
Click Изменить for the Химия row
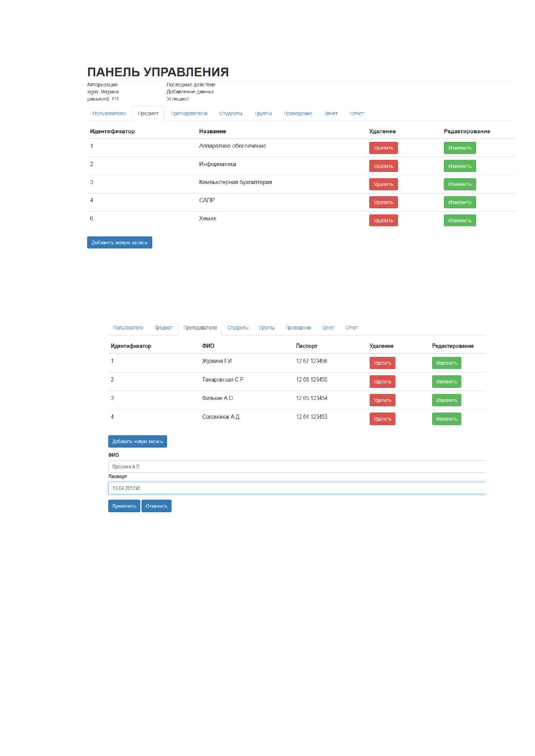point(460,220)
